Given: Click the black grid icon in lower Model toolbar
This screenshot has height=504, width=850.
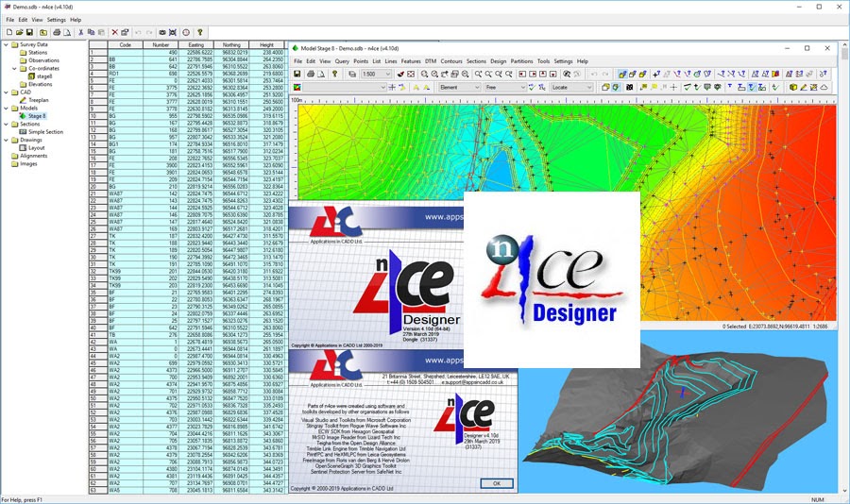Looking at the screenshot, I should pos(629,87).
